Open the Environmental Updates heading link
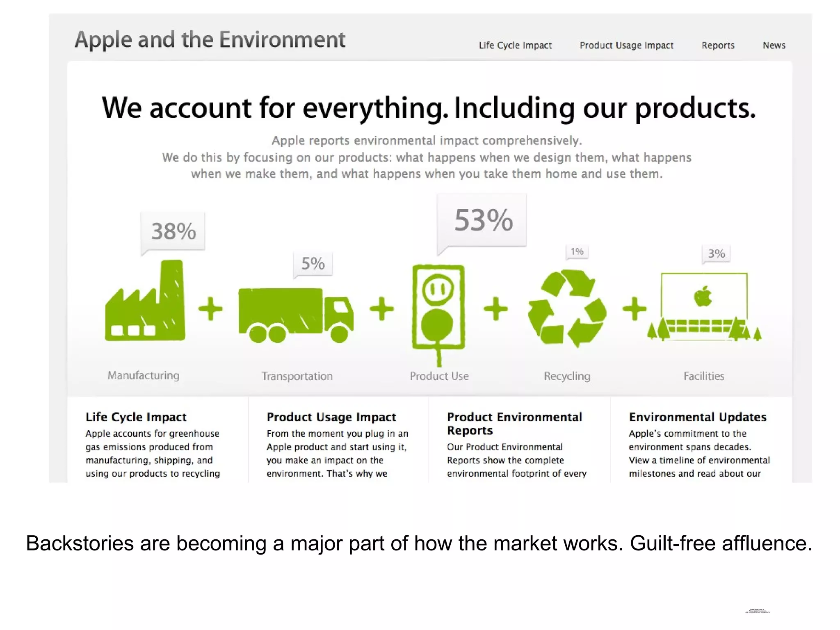 [697, 417]
